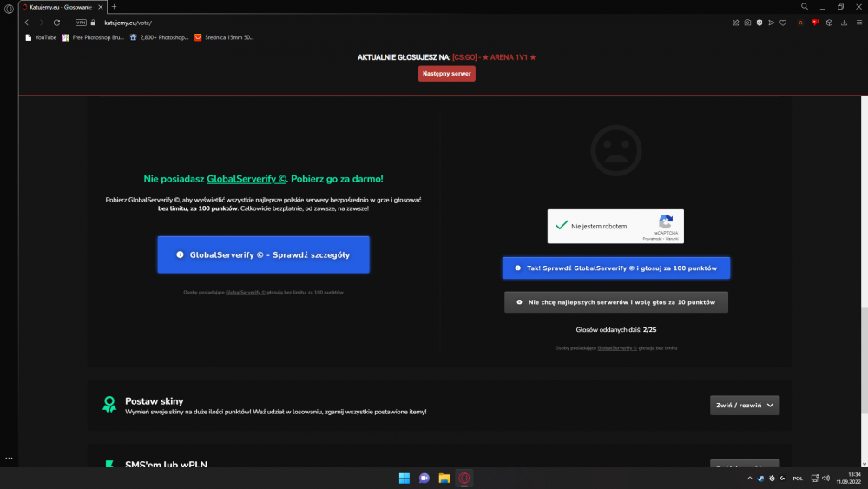
Task: Open the chat app on taskbar
Action: 424,478
